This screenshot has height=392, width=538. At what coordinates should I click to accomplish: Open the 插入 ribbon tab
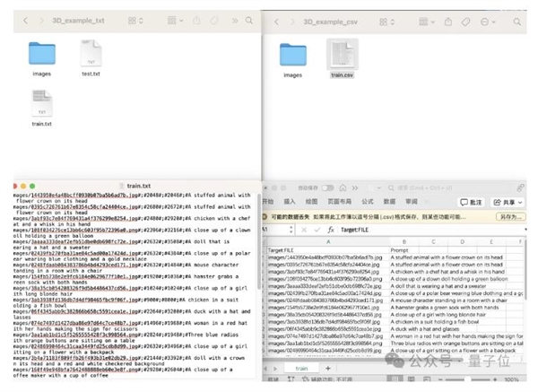click(x=290, y=202)
